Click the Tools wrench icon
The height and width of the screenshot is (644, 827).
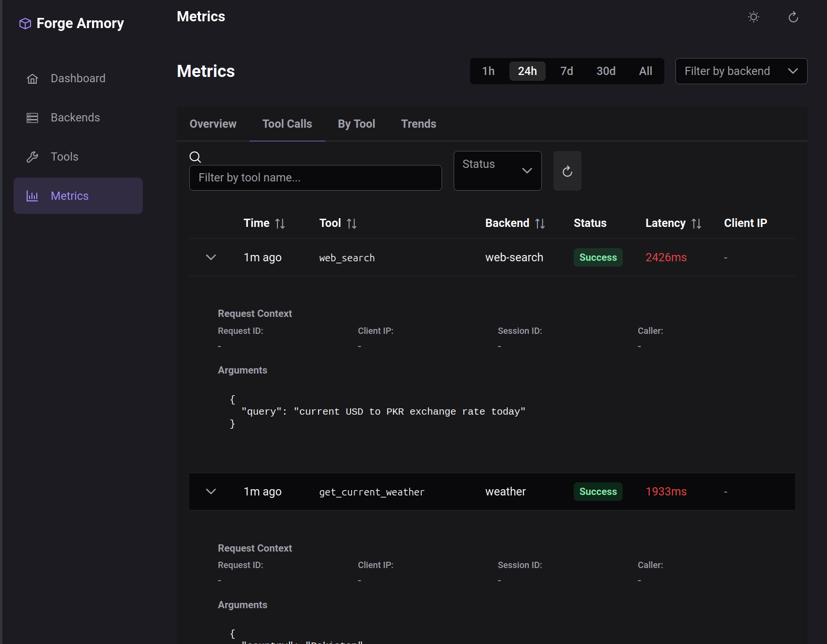(32, 156)
